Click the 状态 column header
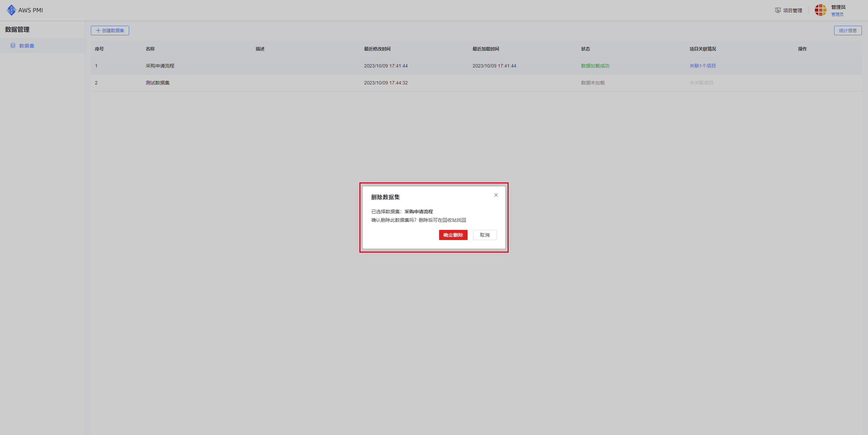 coord(585,49)
